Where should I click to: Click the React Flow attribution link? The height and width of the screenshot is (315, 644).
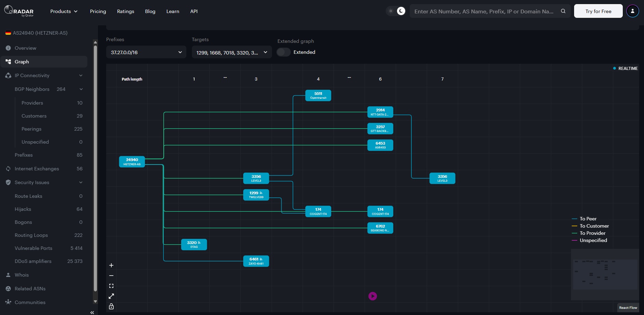[628, 307]
